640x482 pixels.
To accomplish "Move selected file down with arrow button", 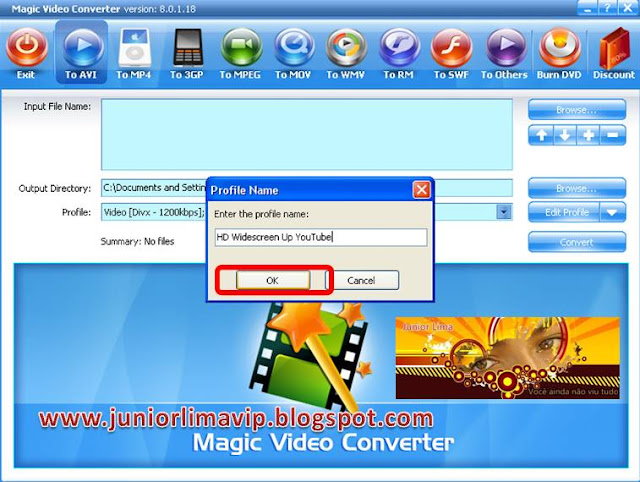I will click(565, 135).
